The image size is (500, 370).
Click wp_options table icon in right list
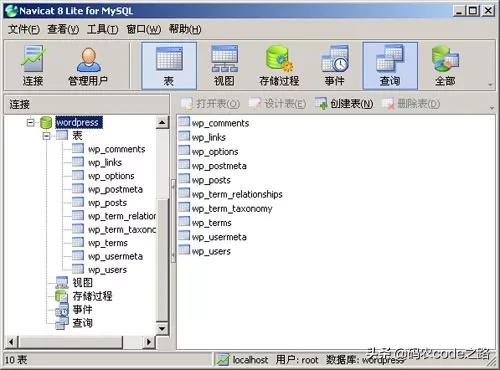tap(184, 150)
